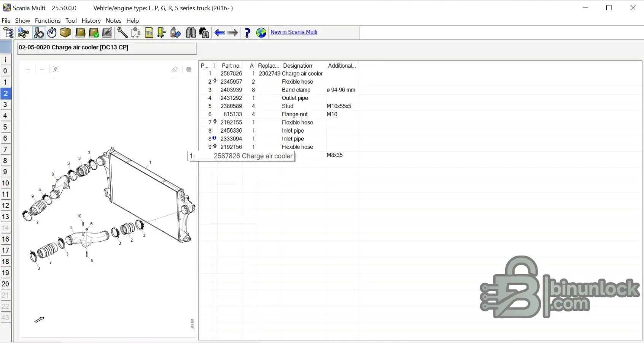Go back with the blue left arrow

pos(219,33)
